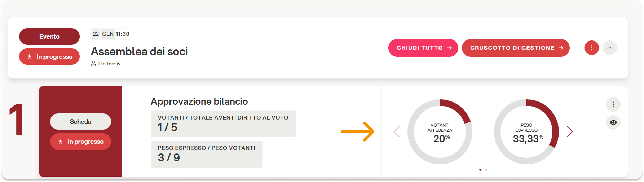The height and width of the screenshot is (182, 644).
Task: Select the first carousel page dot
Action: click(x=480, y=170)
